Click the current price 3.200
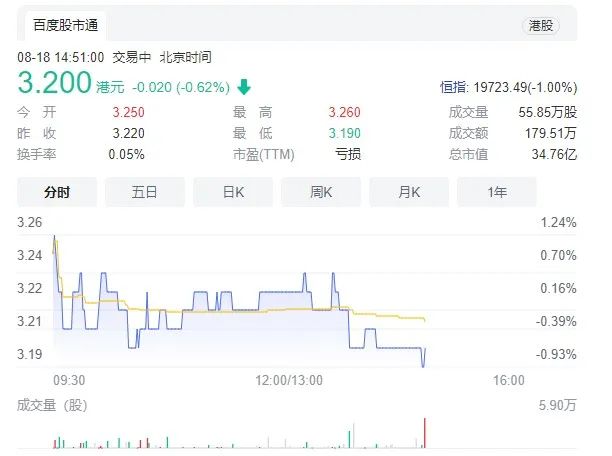The width and height of the screenshot is (612, 456). click(54, 84)
